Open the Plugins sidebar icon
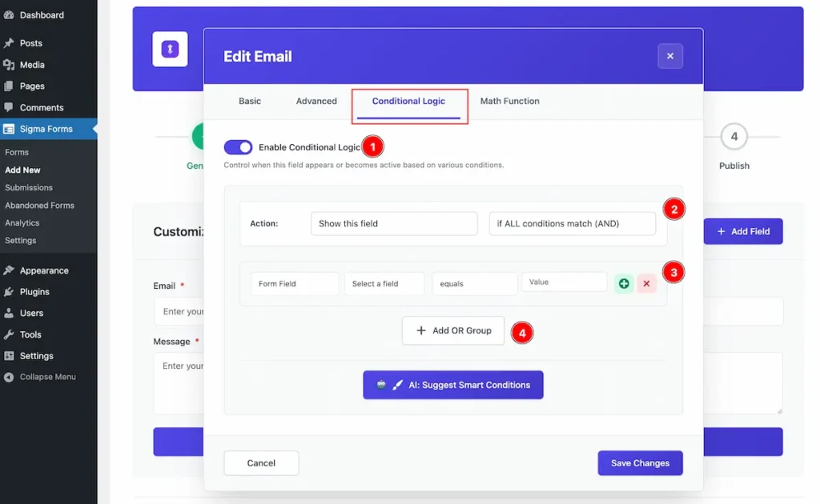 (x=8, y=292)
